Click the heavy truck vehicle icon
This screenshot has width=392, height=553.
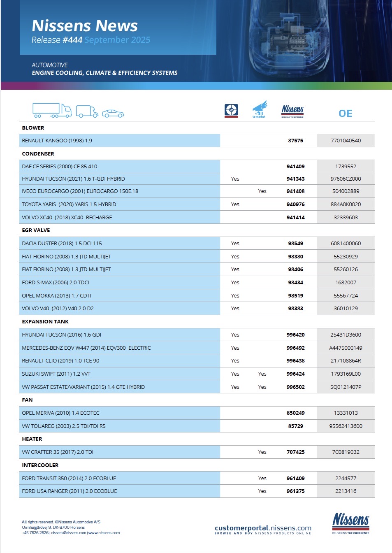pyautogui.click(x=52, y=110)
